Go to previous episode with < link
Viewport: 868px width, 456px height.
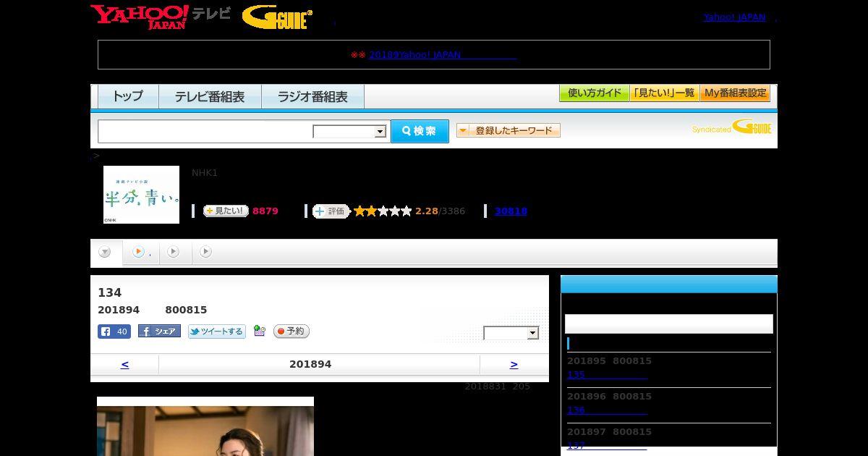pyautogui.click(x=124, y=364)
